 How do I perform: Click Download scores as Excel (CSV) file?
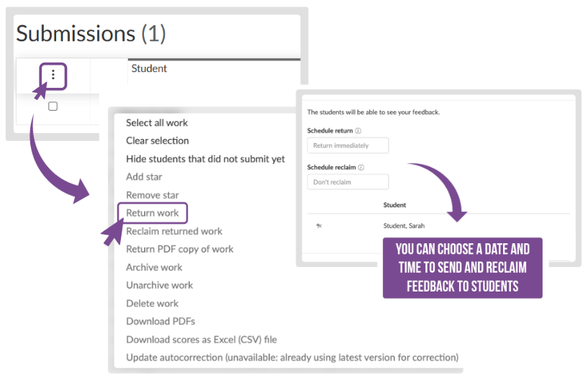pos(202,339)
